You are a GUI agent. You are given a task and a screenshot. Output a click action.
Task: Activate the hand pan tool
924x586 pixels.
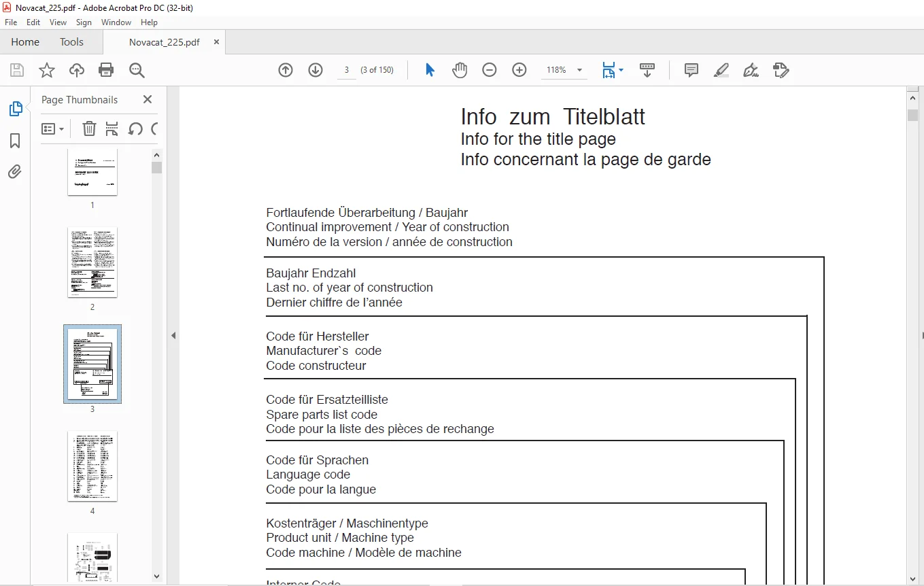tap(460, 70)
